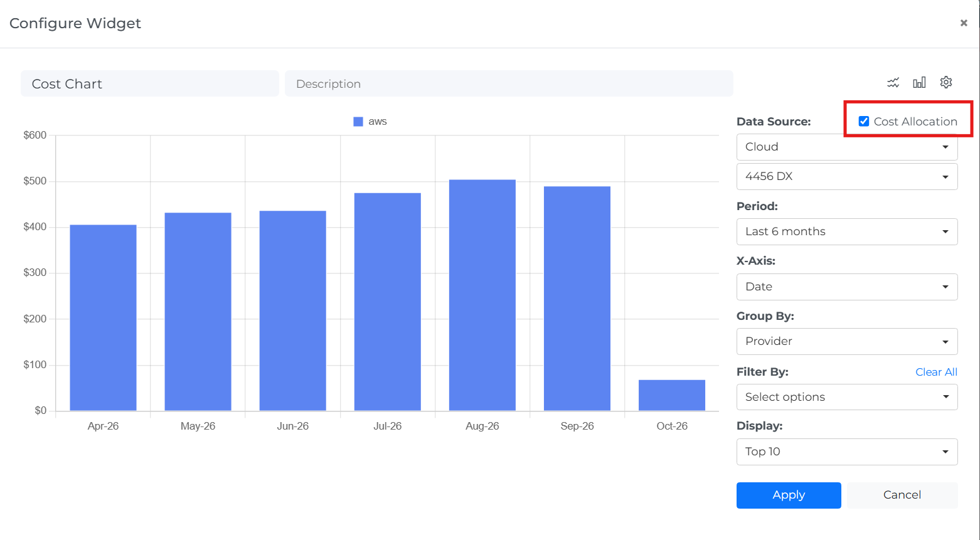Viewport: 980px width, 540px height.
Task: Click the Period label
Action: pos(757,206)
